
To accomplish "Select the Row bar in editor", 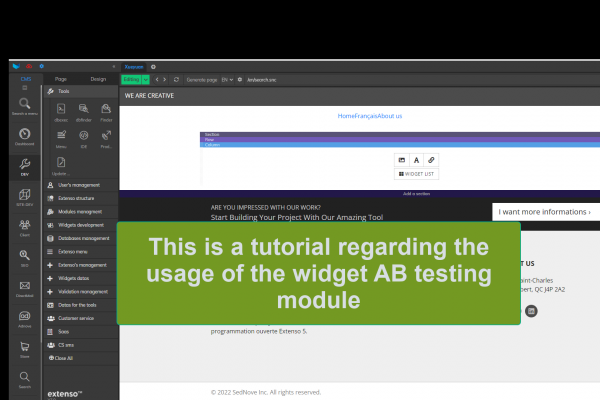I will [x=400, y=139].
